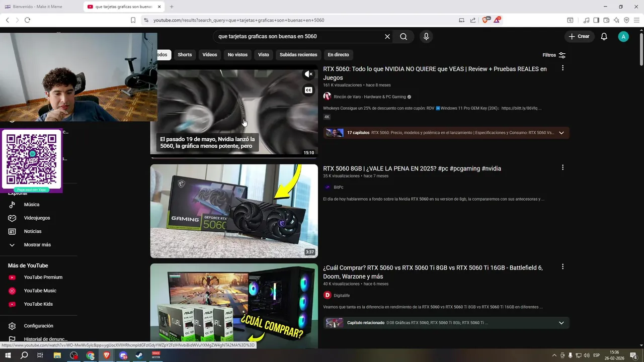Click the share page icon in address bar
The image size is (644, 362).
(x=473, y=20)
